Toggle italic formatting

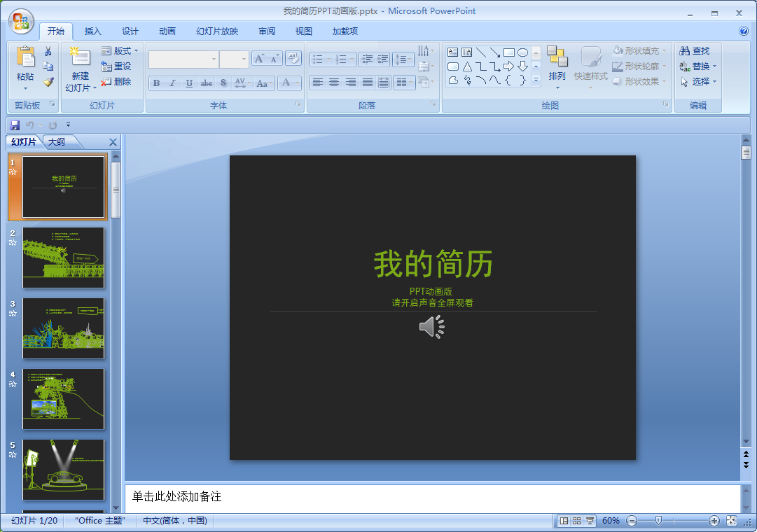pos(173,83)
